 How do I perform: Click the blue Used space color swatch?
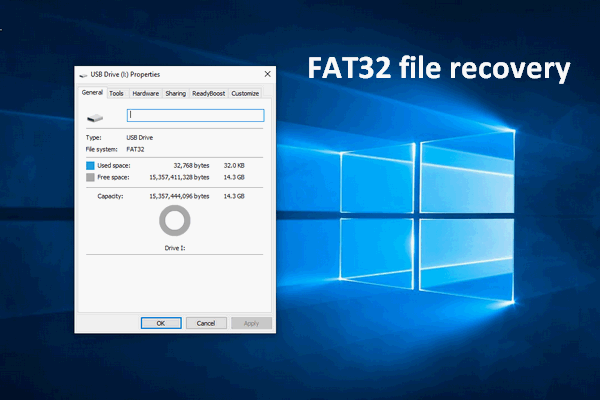90,166
